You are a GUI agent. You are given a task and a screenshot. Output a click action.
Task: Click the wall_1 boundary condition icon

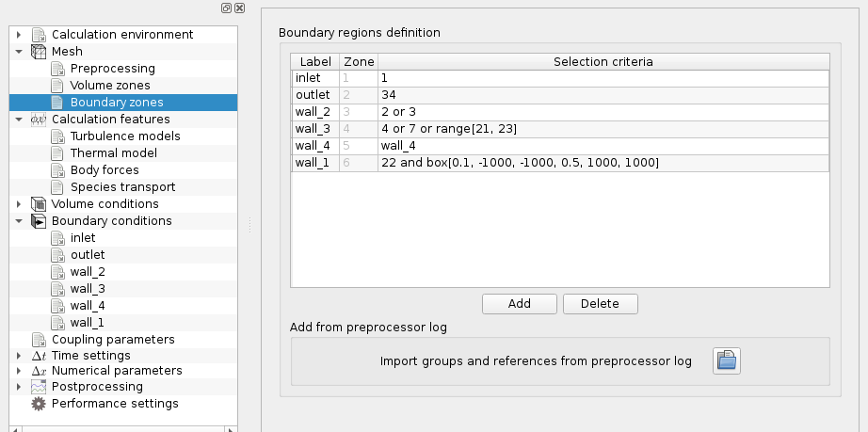[57, 323]
